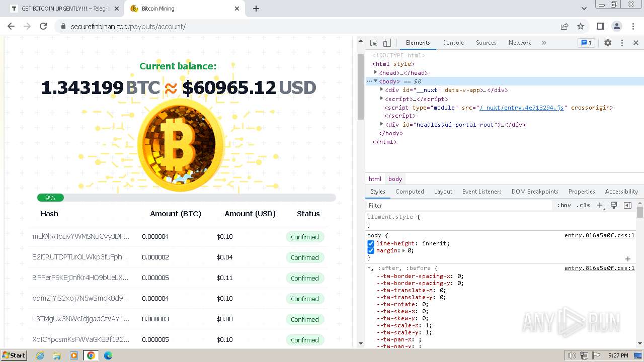
Task: Open Internet Explorer from taskbar
Action: (40, 355)
